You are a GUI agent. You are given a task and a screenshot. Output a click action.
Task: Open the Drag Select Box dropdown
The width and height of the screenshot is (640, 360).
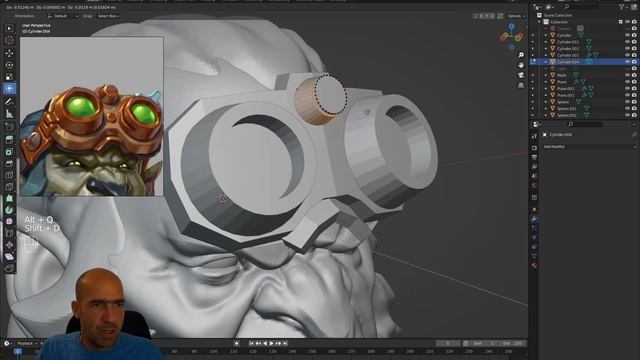108,16
